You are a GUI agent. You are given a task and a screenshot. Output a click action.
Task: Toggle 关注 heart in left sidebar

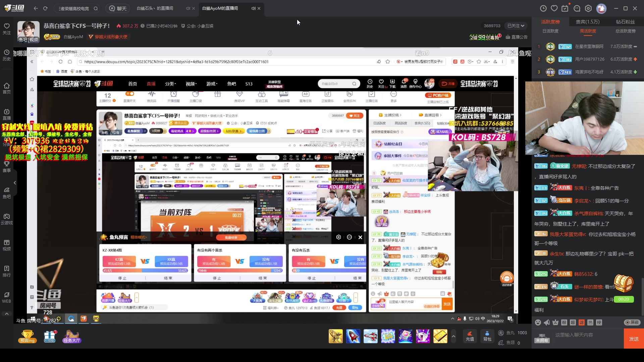click(7, 29)
